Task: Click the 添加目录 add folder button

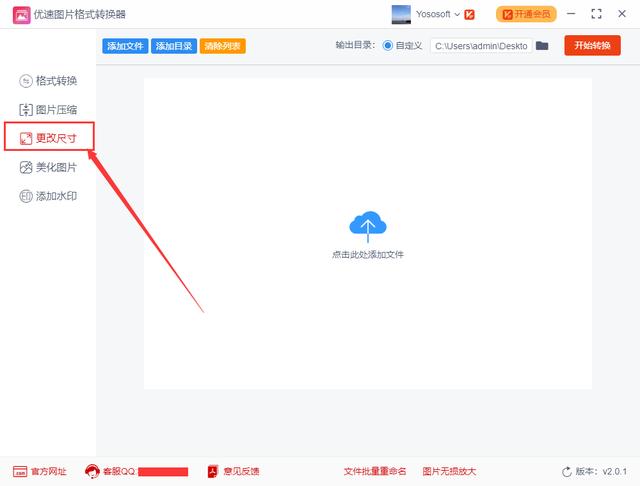Action: 174,46
